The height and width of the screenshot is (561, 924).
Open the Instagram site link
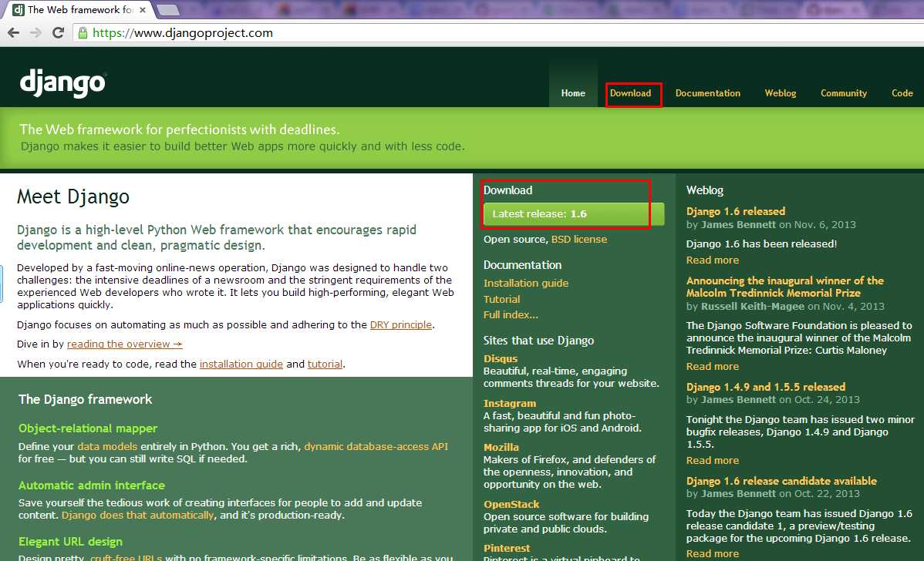[x=510, y=403]
